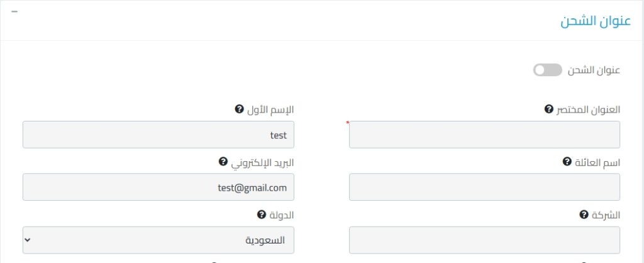Click the عنوان الشحن label beside the switch
Viewport: 644px width, 263px height.
click(x=594, y=70)
